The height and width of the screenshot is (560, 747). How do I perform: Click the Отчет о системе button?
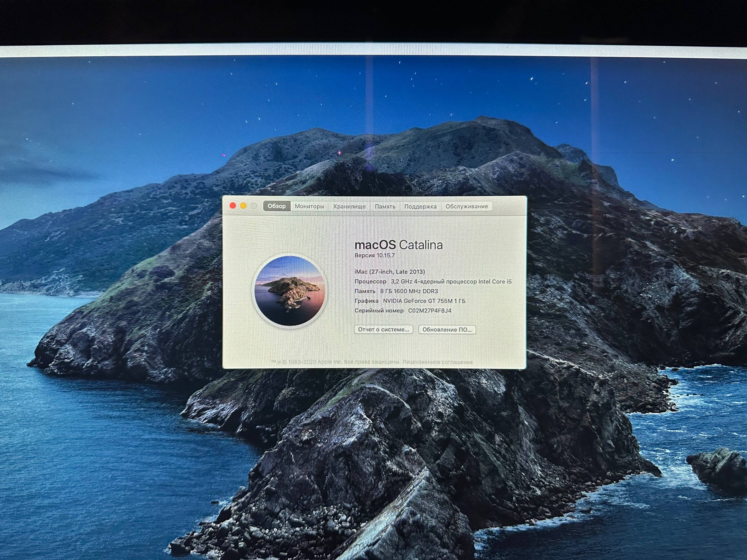(384, 330)
